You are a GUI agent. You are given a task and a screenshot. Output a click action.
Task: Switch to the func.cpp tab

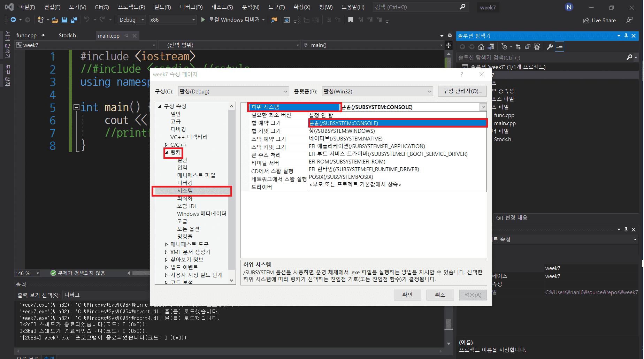pos(26,36)
